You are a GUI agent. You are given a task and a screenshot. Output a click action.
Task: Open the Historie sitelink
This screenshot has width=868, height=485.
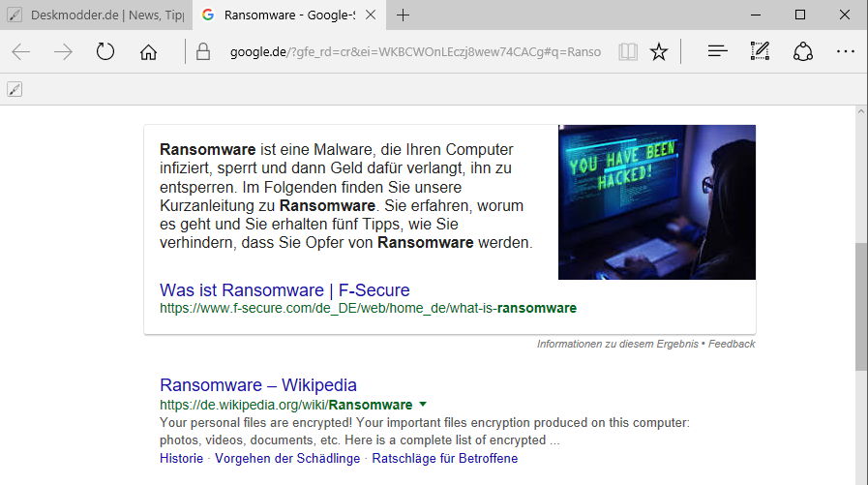coord(181,459)
